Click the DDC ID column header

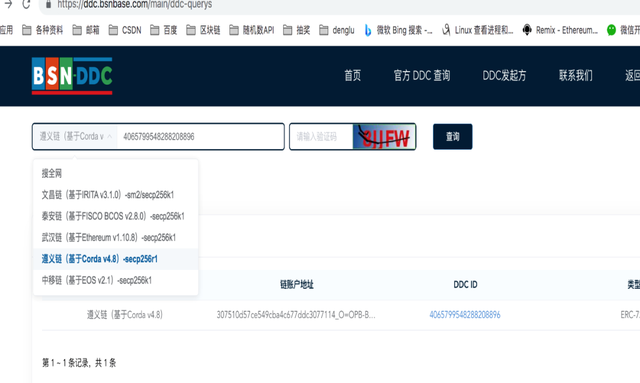point(465,285)
